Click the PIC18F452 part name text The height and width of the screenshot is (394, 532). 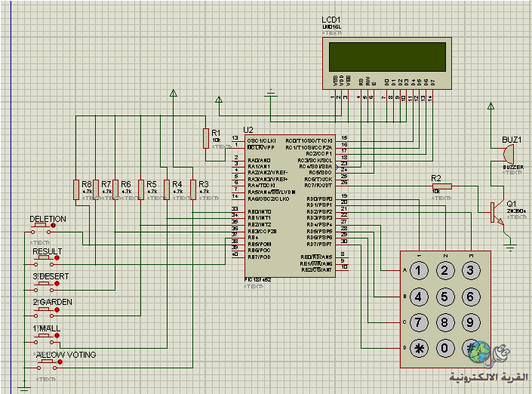pos(257,280)
